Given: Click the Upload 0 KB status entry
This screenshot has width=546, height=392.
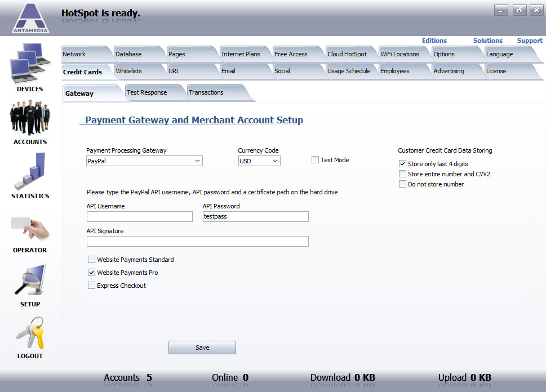Looking at the screenshot, I should pos(464,377).
